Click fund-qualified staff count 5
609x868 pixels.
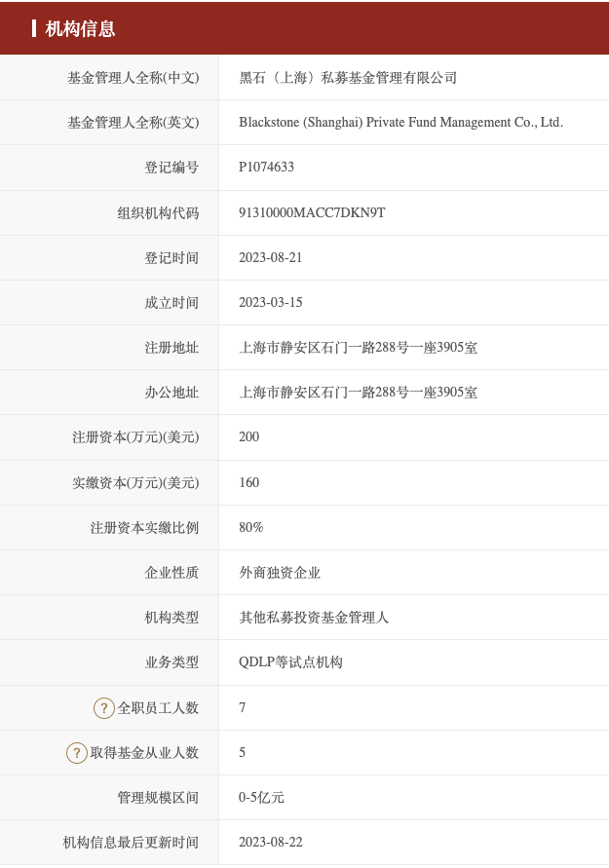coord(242,752)
